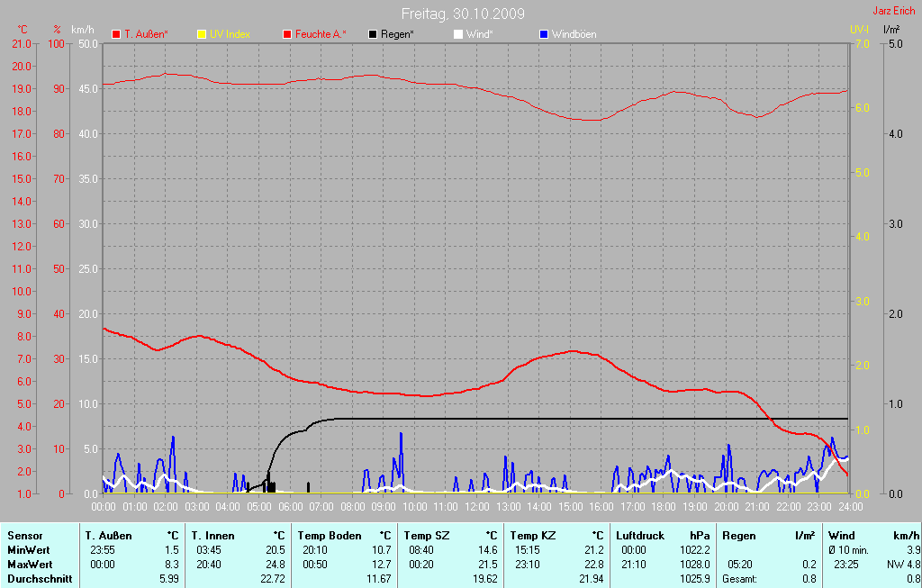This screenshot has width=922, height=588.
Task: Click the Durchschnitt row label
Action: 38,578
